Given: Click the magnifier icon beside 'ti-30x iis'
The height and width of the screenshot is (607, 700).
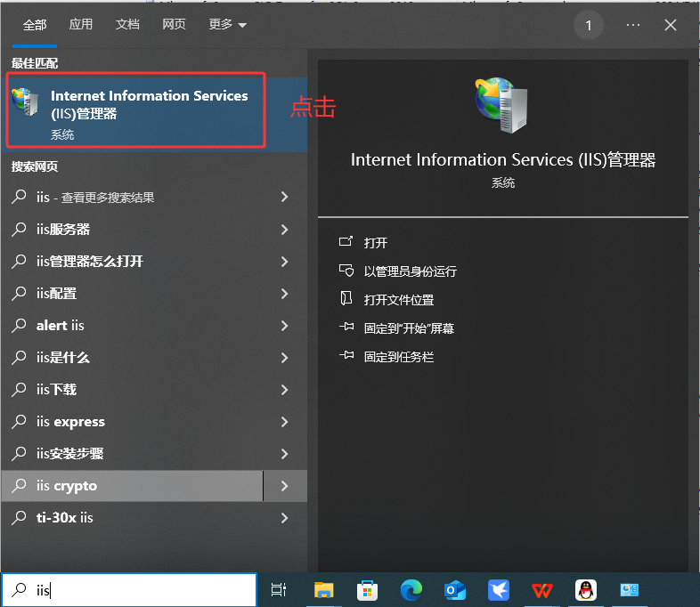Looking at the screenshot, I should (x=19, y=518).
